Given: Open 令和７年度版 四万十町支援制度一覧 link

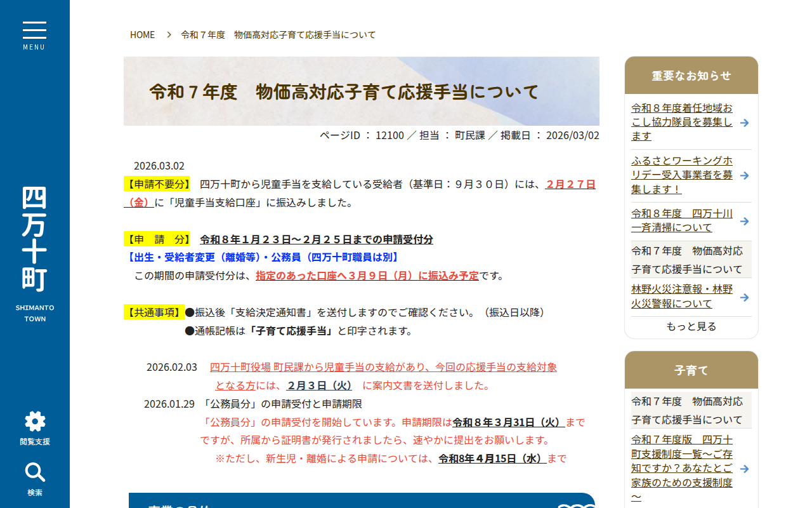Looking at the screenshot, I should pyautogui.click(x=682, y=468).
